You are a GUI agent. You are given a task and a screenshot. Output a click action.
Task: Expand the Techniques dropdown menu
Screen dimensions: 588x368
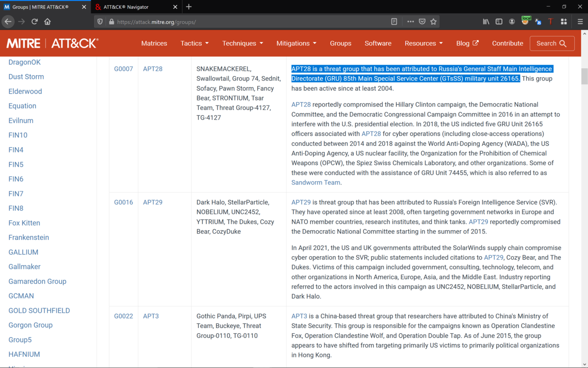(x=243, y=43)
